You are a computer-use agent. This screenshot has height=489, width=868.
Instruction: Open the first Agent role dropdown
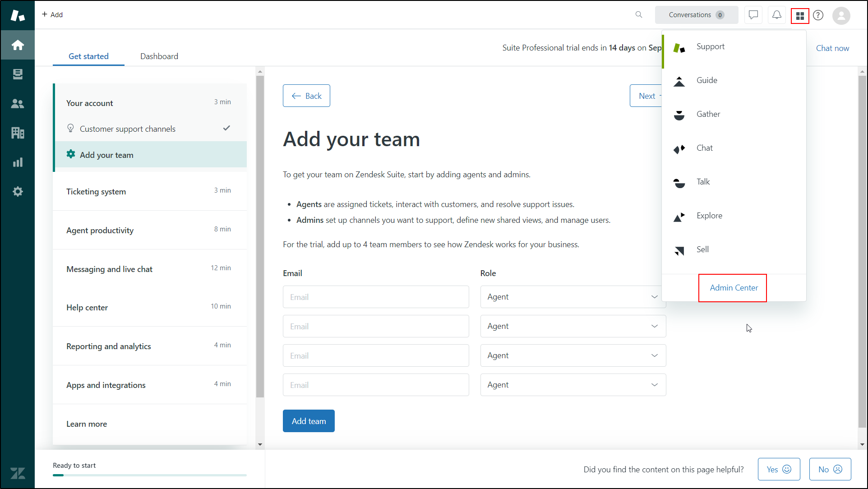(572, 296)
